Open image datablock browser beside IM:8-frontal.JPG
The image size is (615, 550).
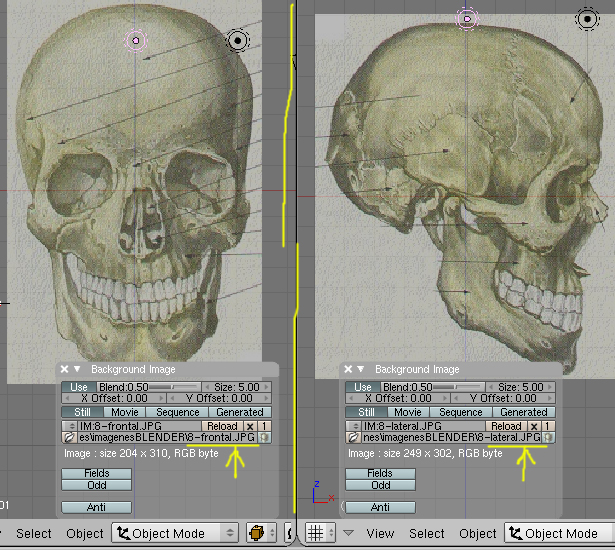[x=70, y=426]
